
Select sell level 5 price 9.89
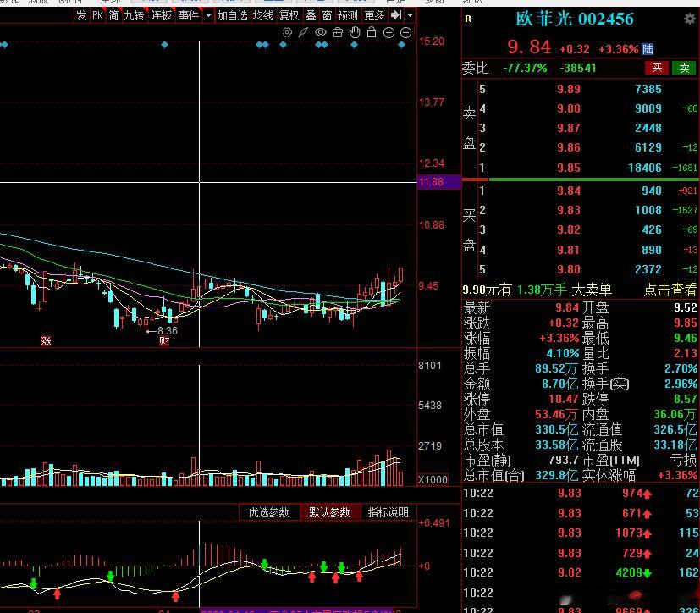(569, 89)
